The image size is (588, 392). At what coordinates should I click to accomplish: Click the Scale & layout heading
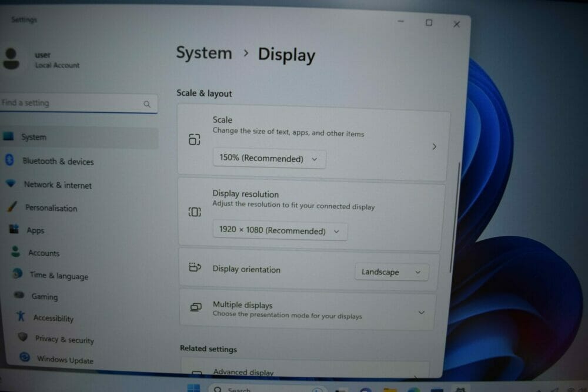pyautogui.click(x=205, y=93)
